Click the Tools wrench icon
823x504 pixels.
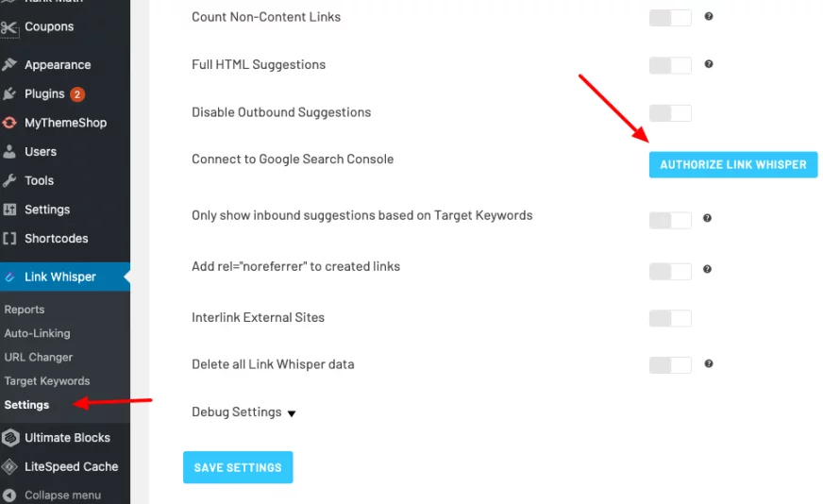coord(9,180)
